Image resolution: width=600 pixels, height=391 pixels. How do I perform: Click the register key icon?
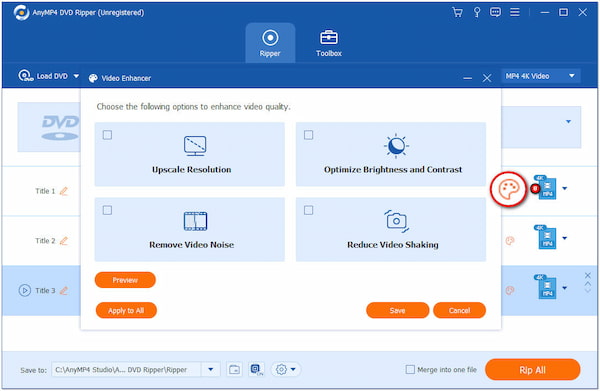477,12
